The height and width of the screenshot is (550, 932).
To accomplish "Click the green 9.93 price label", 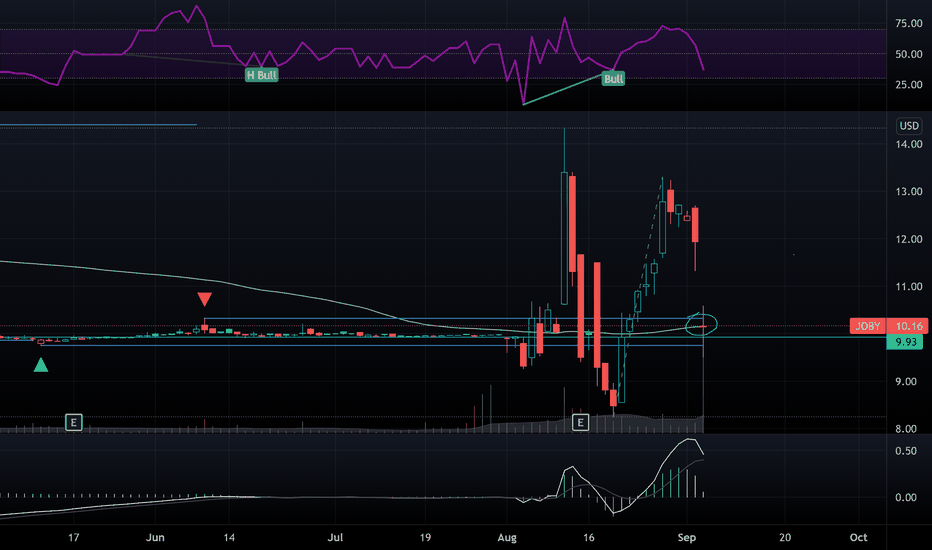I will [x=905, y=342].
